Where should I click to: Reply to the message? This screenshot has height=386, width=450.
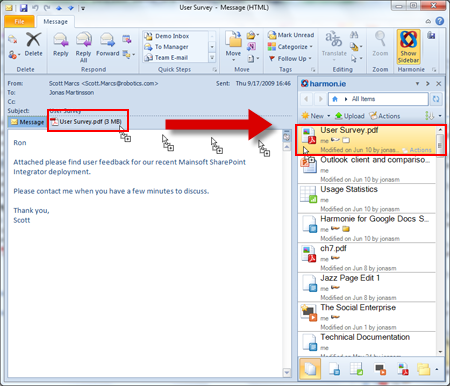click(x=61, y=45)
